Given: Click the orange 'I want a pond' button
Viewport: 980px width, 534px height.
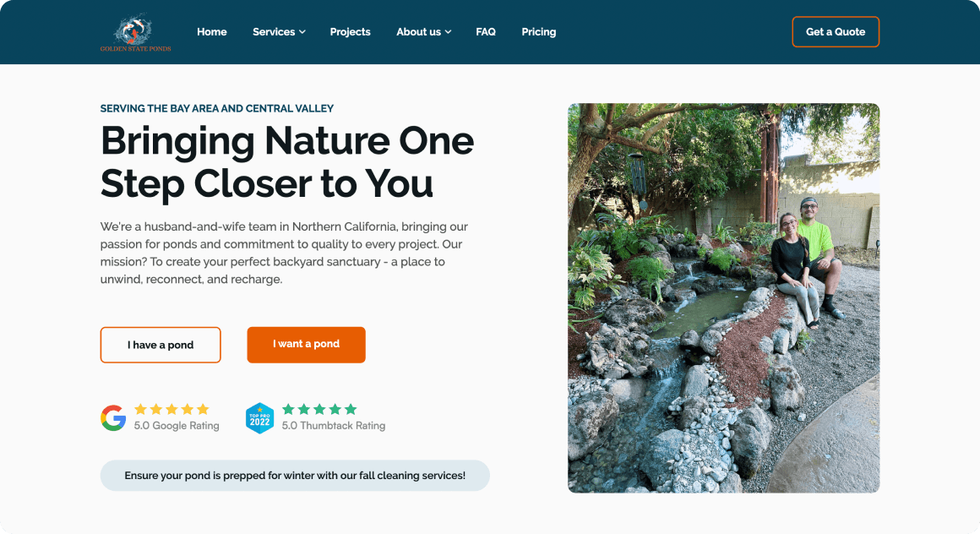Looking at the screenshot, I should pos(306,345).
